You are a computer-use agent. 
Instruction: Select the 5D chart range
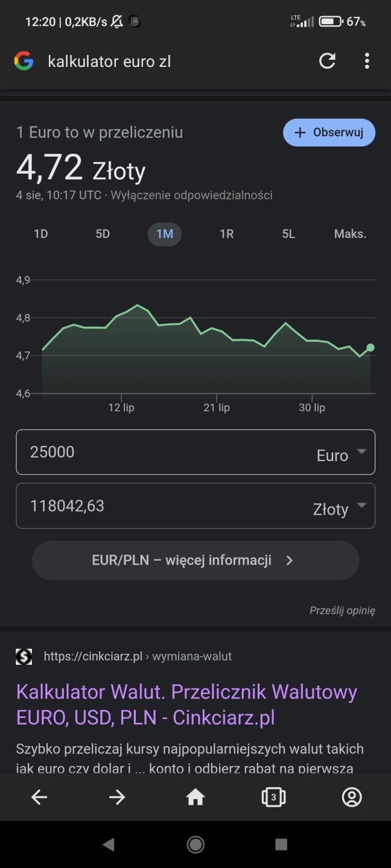tap(103, 234)
